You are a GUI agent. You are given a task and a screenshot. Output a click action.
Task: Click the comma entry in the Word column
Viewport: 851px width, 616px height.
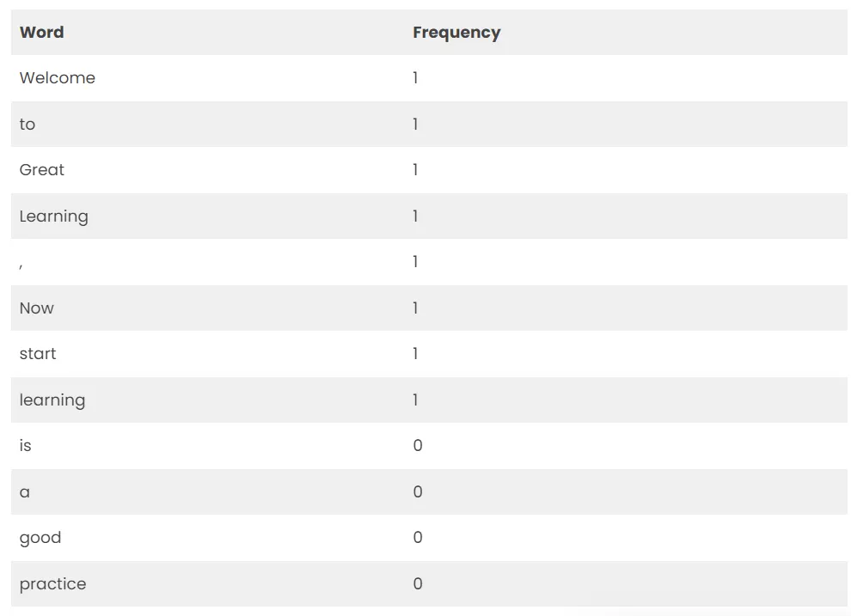pos(21,264)
